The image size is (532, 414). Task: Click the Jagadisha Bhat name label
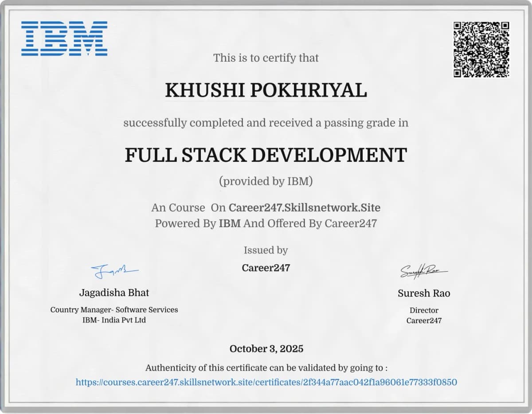pyautogui.click(x=114, y=293)
